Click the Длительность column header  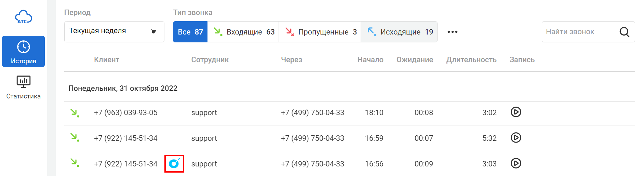click(471, 60)
